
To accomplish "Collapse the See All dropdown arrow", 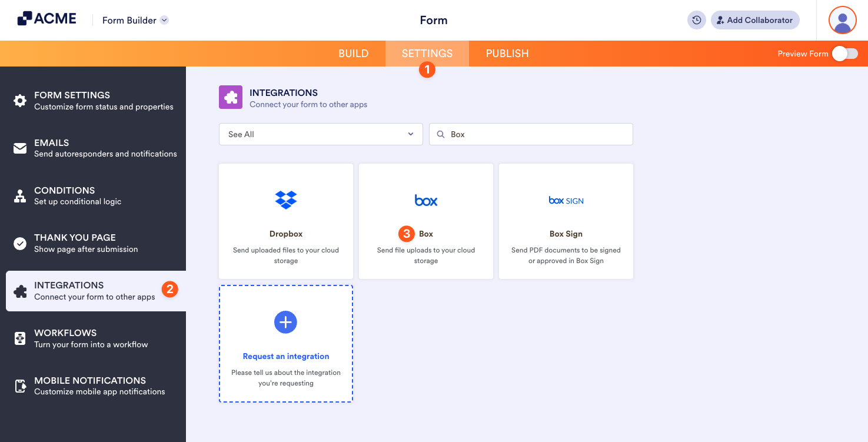I will coord(410,134).
